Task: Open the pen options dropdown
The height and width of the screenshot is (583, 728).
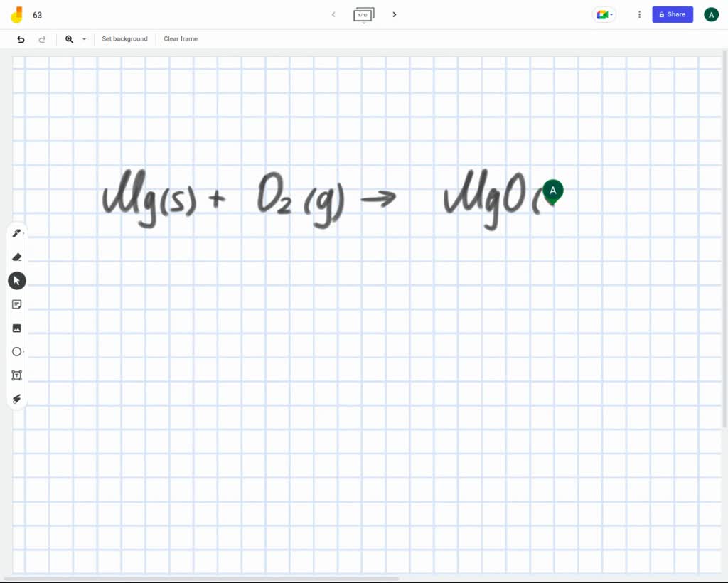Action: (x=26, y=232)
